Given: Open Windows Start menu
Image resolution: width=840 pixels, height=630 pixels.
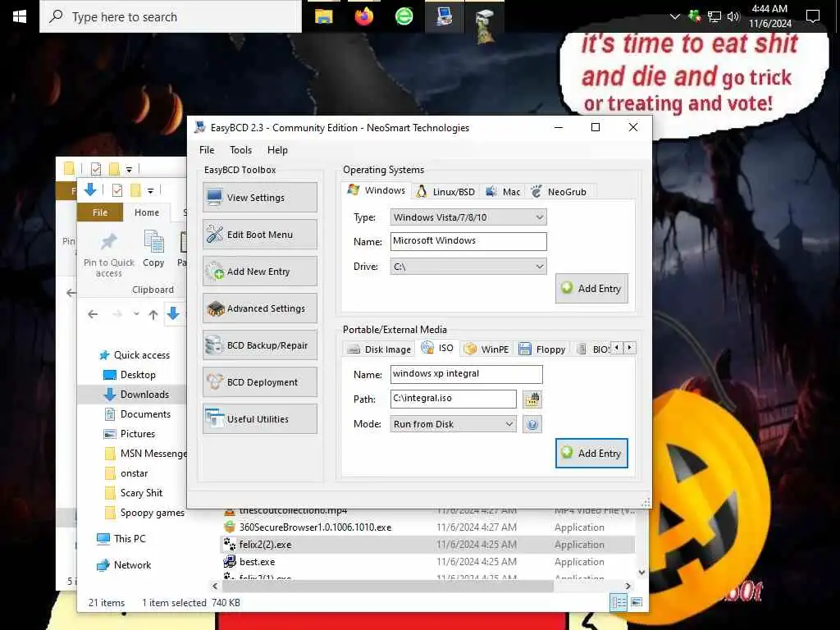Looking at the screenshot, I should (20, 16).
